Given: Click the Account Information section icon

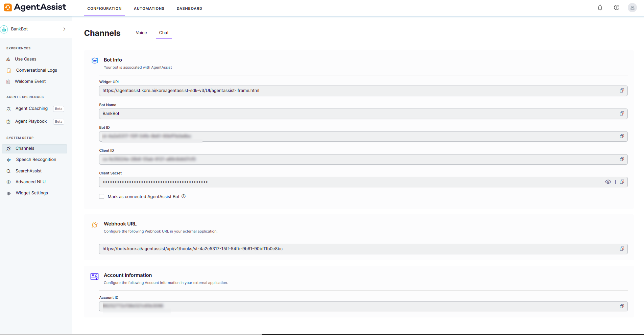Looking at the screenshot, I should point(95,277).
